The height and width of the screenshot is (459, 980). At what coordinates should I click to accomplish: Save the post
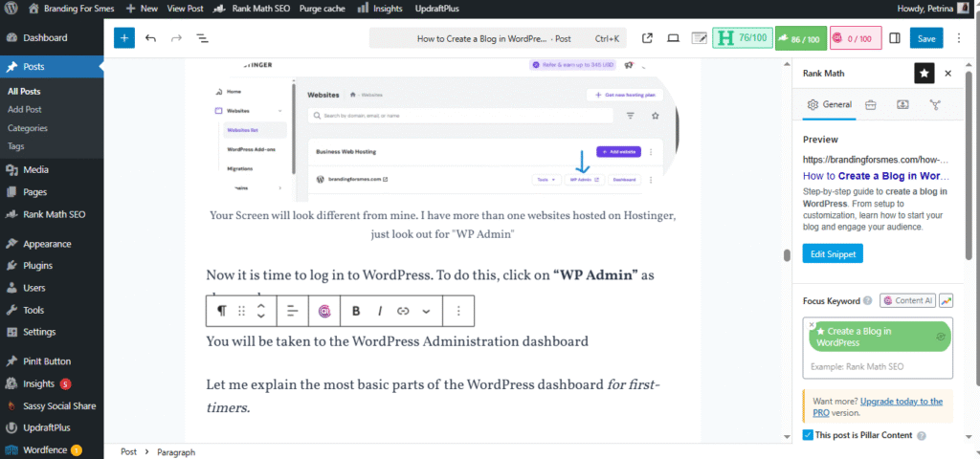926,38
